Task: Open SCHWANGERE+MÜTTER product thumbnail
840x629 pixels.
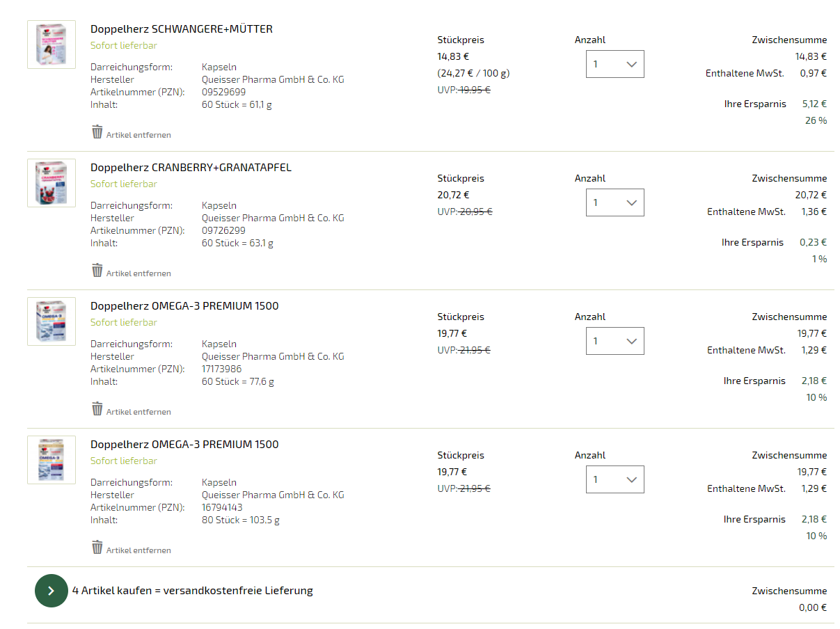Action: click(51, 45)
